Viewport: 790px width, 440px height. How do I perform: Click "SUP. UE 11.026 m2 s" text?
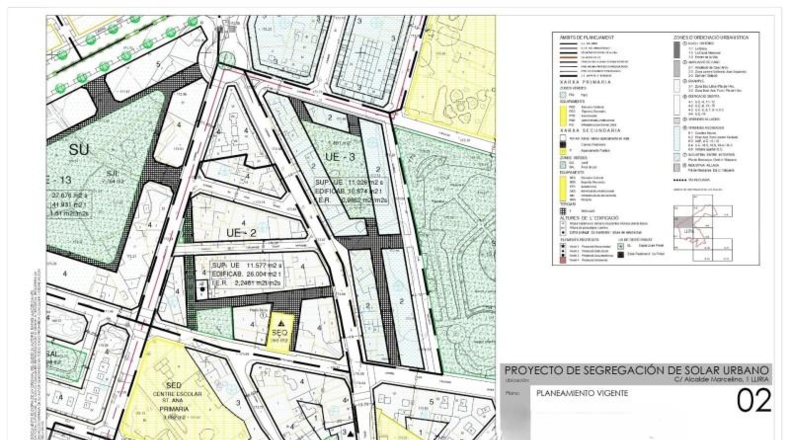click(351, 182)
